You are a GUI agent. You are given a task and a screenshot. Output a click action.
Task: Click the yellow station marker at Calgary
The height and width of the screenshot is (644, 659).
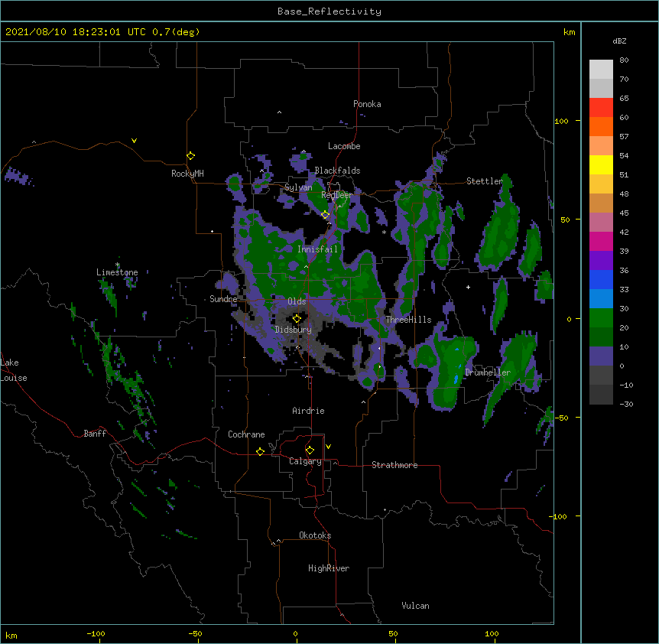pyautogui.click(x=310, y=450)
